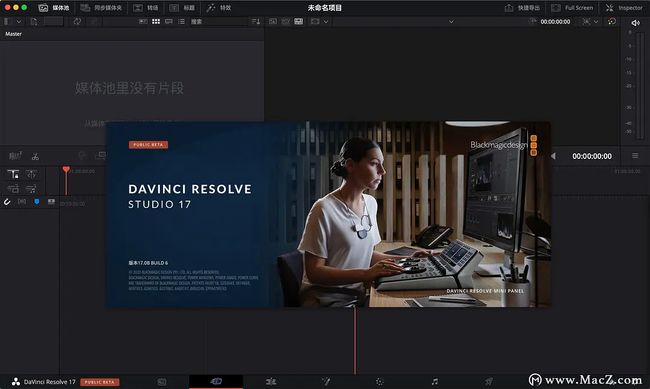
Task: Select source clip viewer mode
Action: point(273,22)
